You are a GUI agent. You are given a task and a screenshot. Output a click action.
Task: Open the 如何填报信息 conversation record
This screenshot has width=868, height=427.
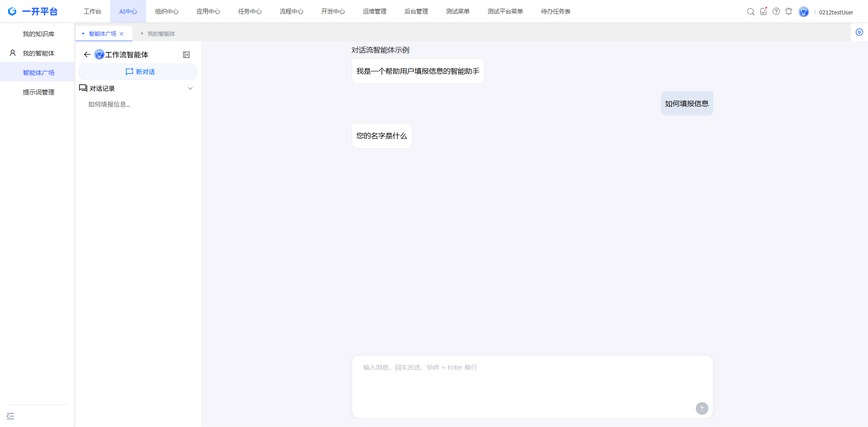pyautogui.click(x=109, y=104)
